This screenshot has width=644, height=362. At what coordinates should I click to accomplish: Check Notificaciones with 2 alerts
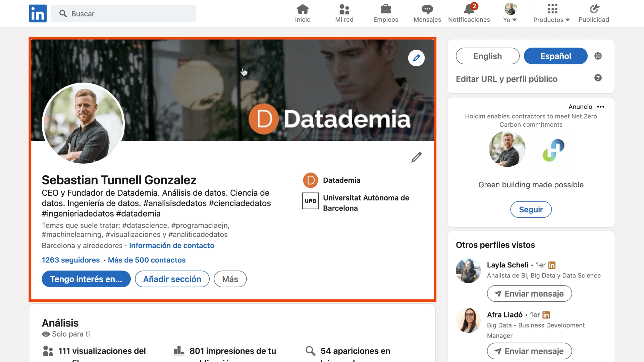(469, 13)
